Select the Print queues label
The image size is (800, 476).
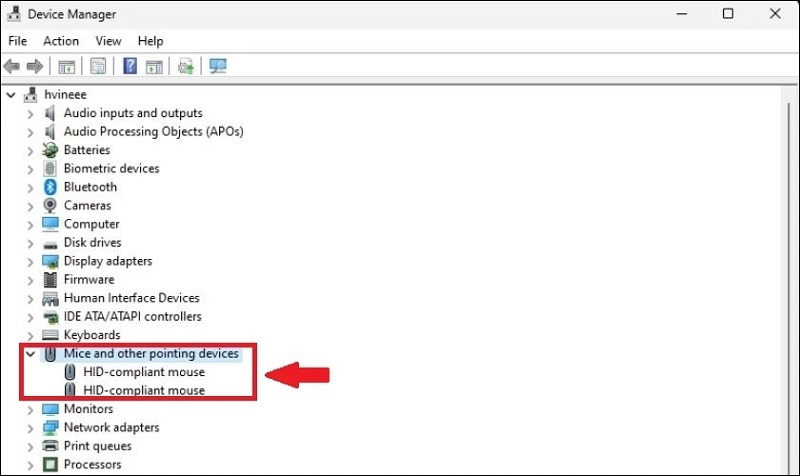tap(97, 446)
